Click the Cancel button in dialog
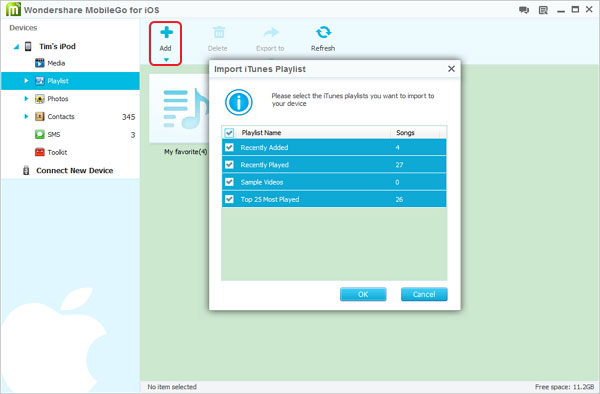Viewport: 600px width, 394px height. coord(424,294)
